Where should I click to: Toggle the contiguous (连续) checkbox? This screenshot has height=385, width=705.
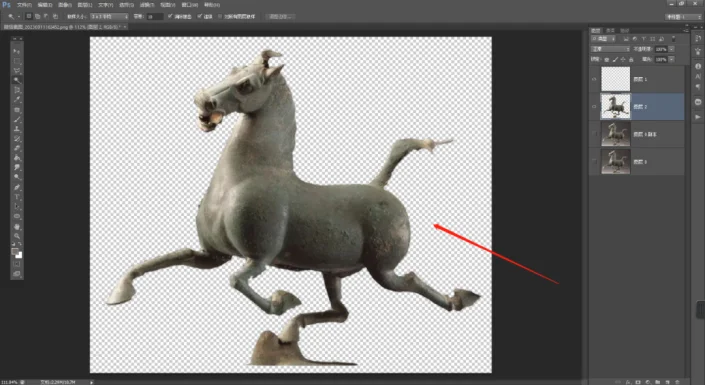200,16
